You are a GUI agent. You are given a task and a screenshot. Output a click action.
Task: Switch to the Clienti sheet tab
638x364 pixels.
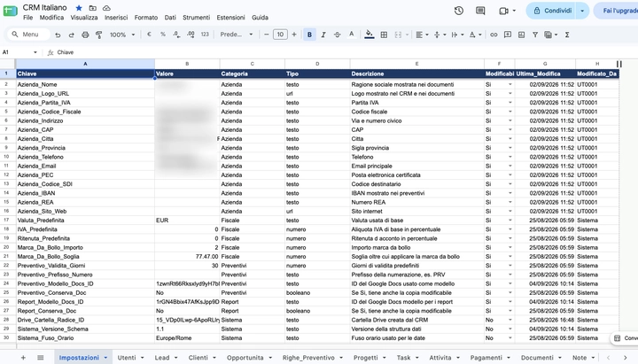tap(198, 358)
